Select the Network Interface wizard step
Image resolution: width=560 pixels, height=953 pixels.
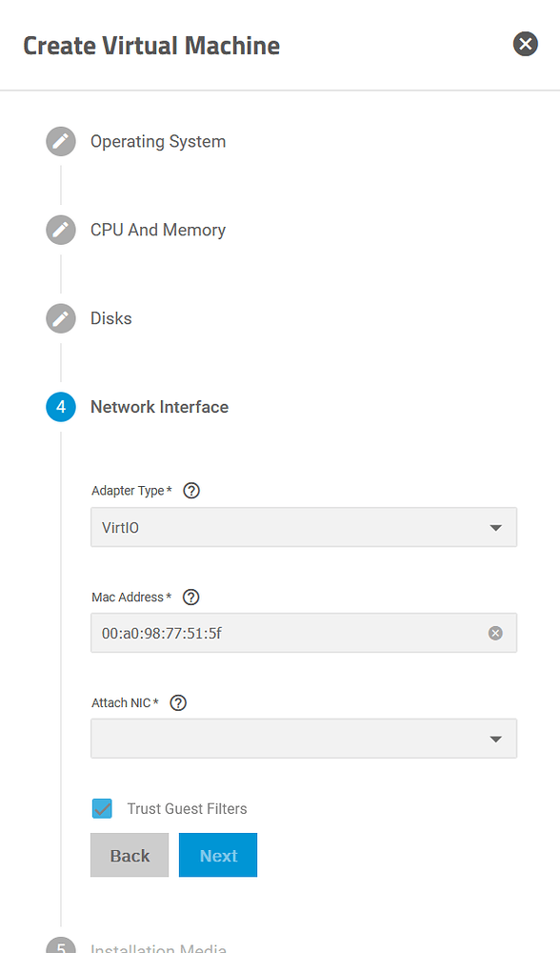click(x=158, y=406)
